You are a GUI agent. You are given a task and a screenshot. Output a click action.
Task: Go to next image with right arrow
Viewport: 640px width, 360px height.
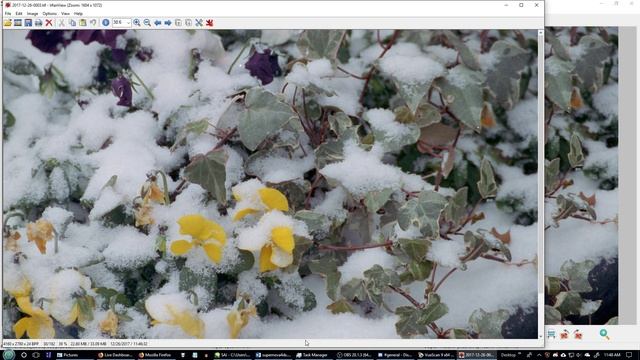click(168, 23)
